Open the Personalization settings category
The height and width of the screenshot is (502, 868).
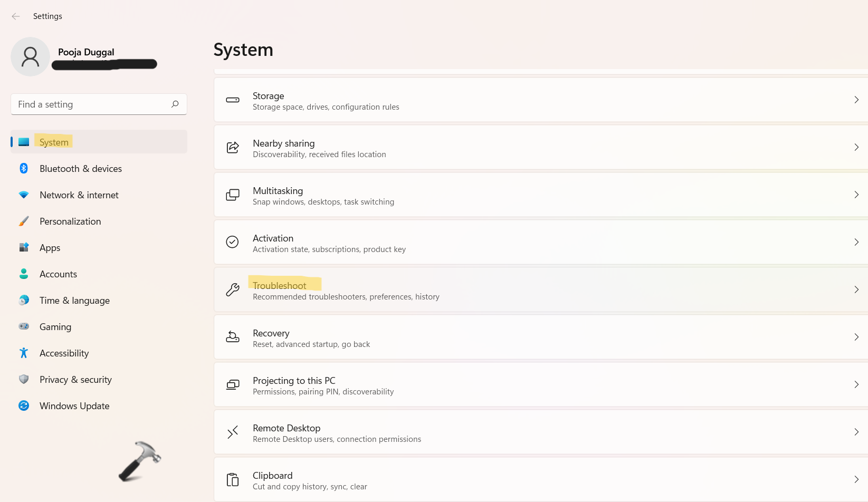pyautogui.click(x=70, y=221)
